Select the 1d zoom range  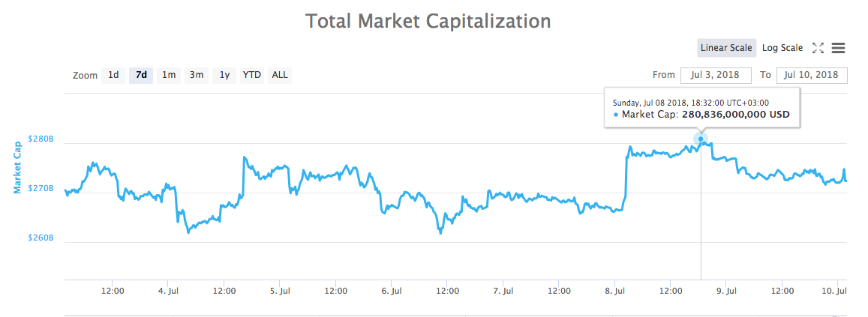pyautogui.click(x=113, y=75)
